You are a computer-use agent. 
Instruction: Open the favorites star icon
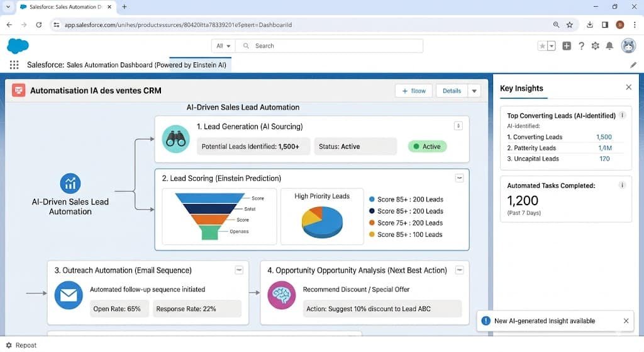pyautogui.click(x=542, y=46)
